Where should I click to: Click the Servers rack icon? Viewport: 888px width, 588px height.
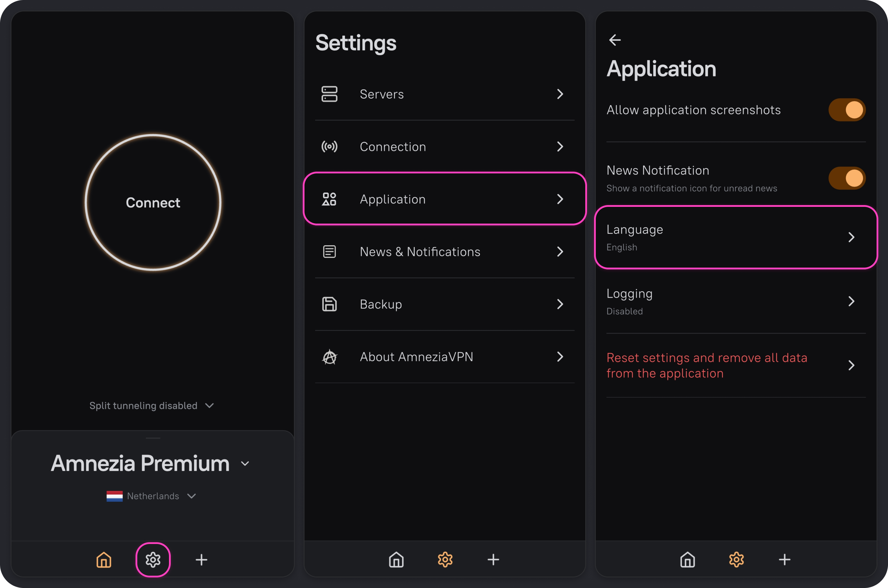click(329, 94)
